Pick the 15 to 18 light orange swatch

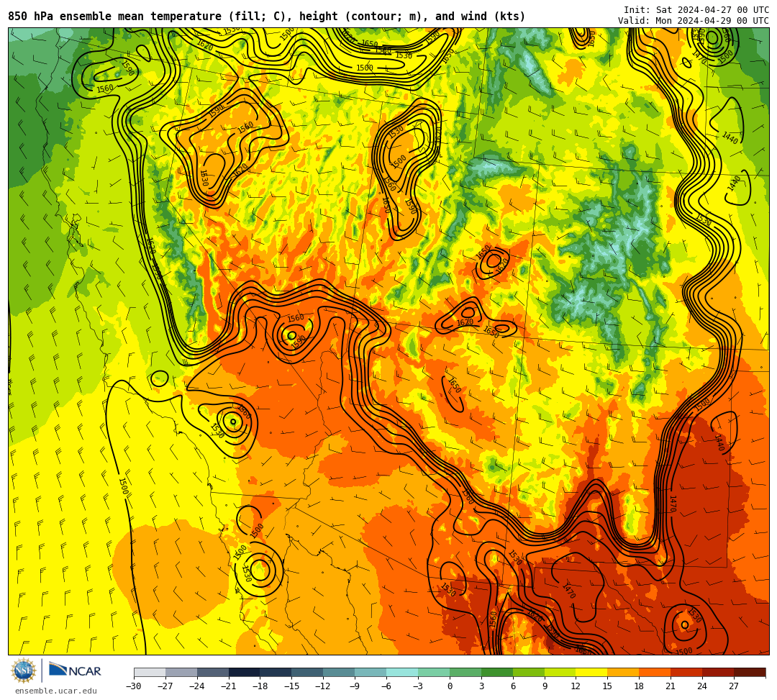coord(623,672)
